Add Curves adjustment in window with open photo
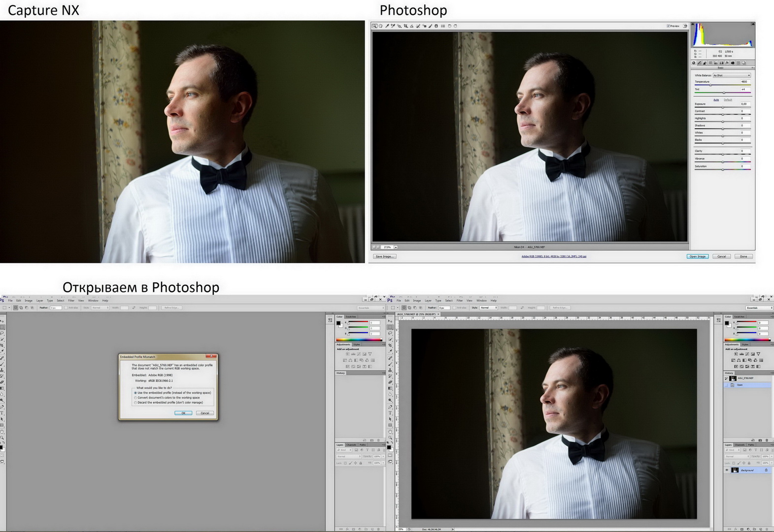The image size is (774, 532). (747, 354)
